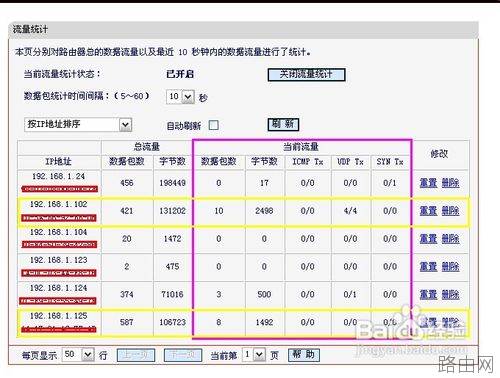Click 删除 link for 192.168.1.124
500x378 pixels.
pyautogui.click(x=450, y=295)
